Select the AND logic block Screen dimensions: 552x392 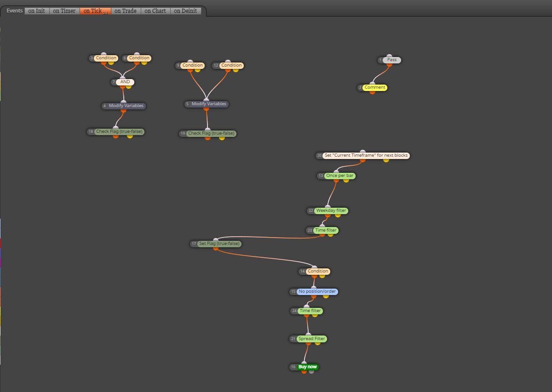tap(125, 82)
